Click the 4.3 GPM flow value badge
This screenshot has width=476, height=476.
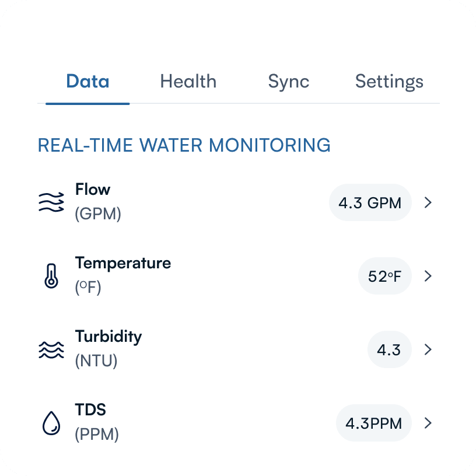[370, 203]
